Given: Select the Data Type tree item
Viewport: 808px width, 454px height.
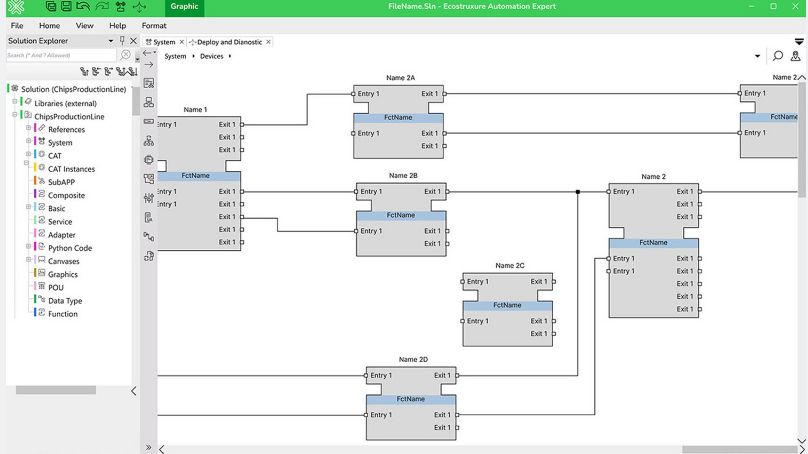Looking at the screenshot, I should coord(65,300).
